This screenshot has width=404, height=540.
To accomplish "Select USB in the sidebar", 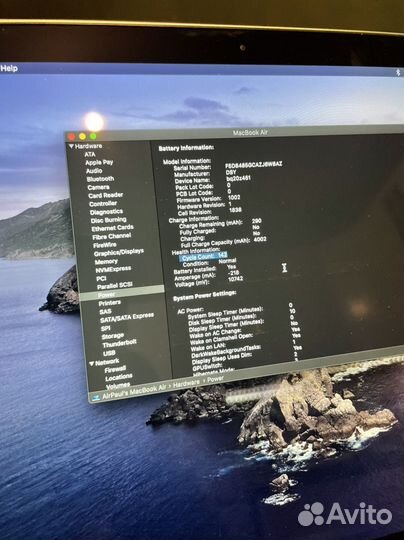I will [109, 353].
